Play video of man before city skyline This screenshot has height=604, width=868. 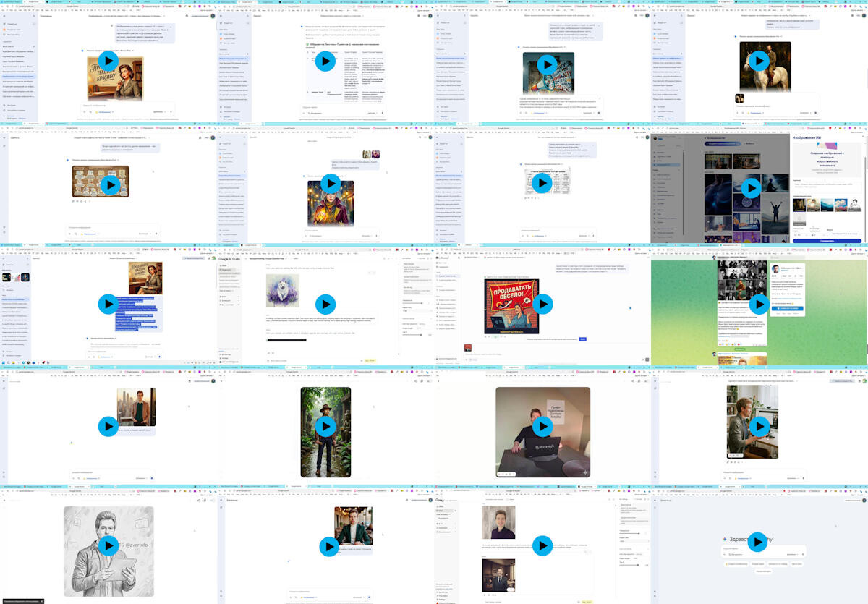point(109,426)
